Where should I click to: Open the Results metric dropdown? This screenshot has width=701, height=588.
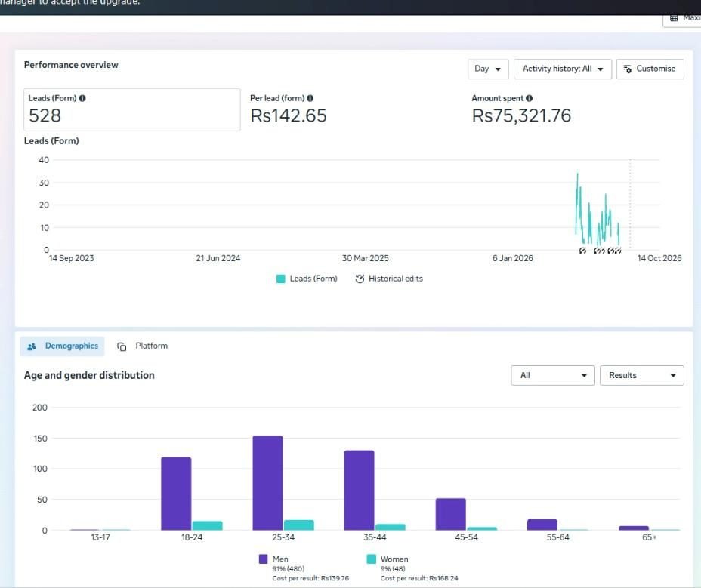(x=642, y=376)
